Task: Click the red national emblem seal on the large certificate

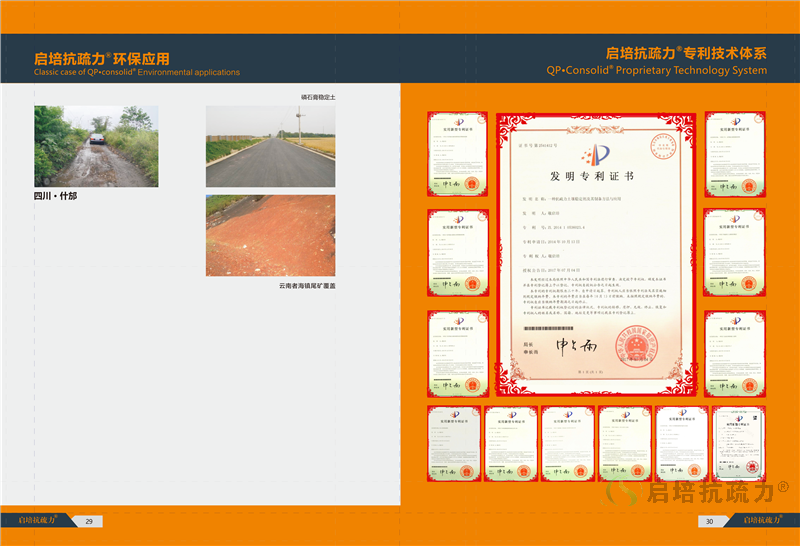Action: [x=636, y=346]
